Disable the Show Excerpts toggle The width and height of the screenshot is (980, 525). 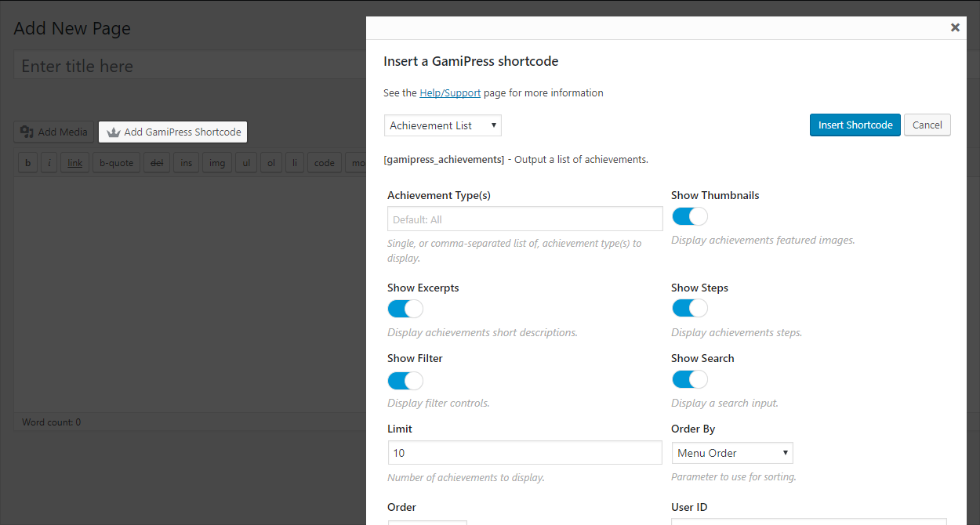[x=405, y=309]
